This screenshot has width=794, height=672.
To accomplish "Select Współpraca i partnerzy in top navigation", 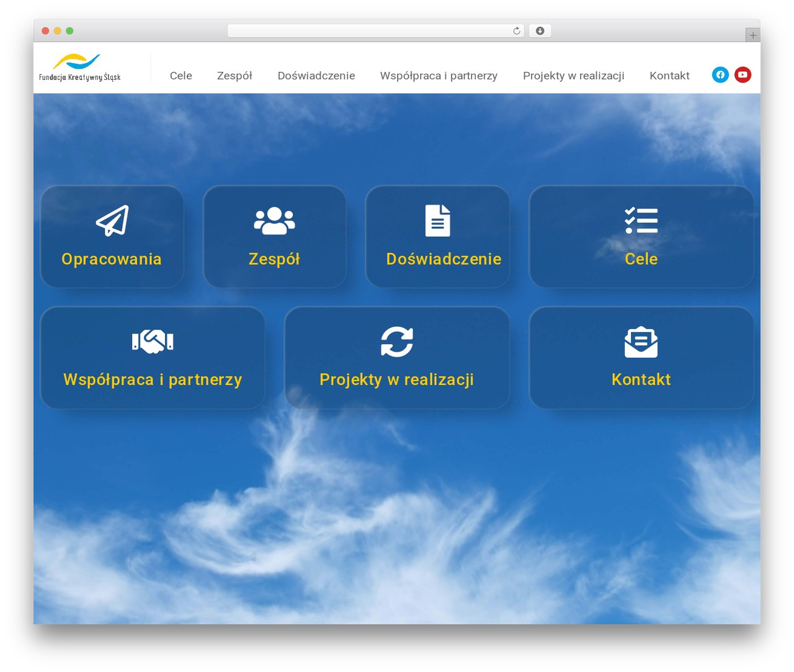I will coord(439,76).
